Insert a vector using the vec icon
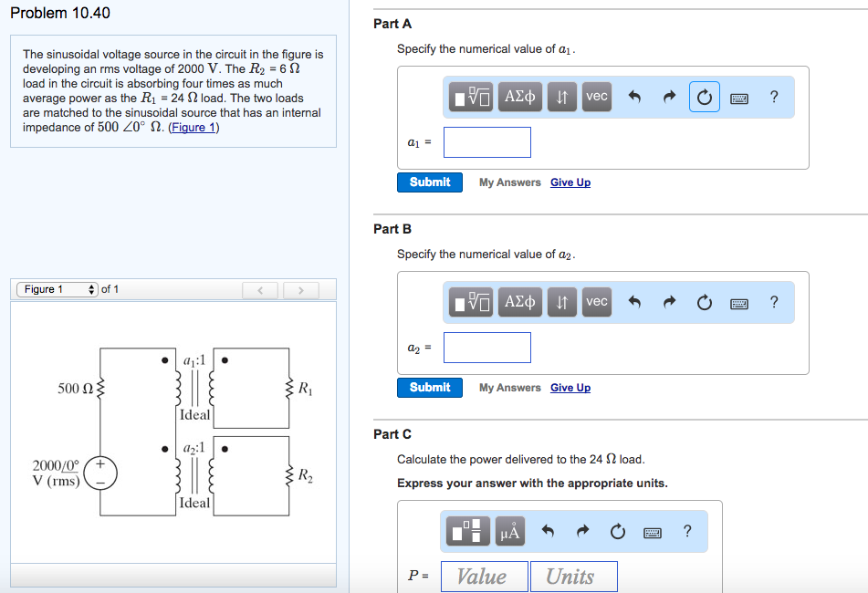The width and height of the screenshot is (868, 593). (x=596, y=97)
